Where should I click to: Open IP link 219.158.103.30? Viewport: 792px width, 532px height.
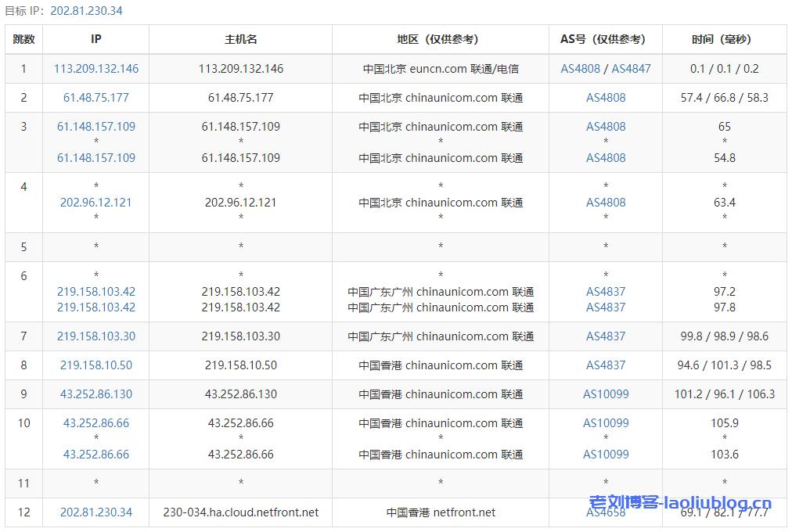click(96, 336)
